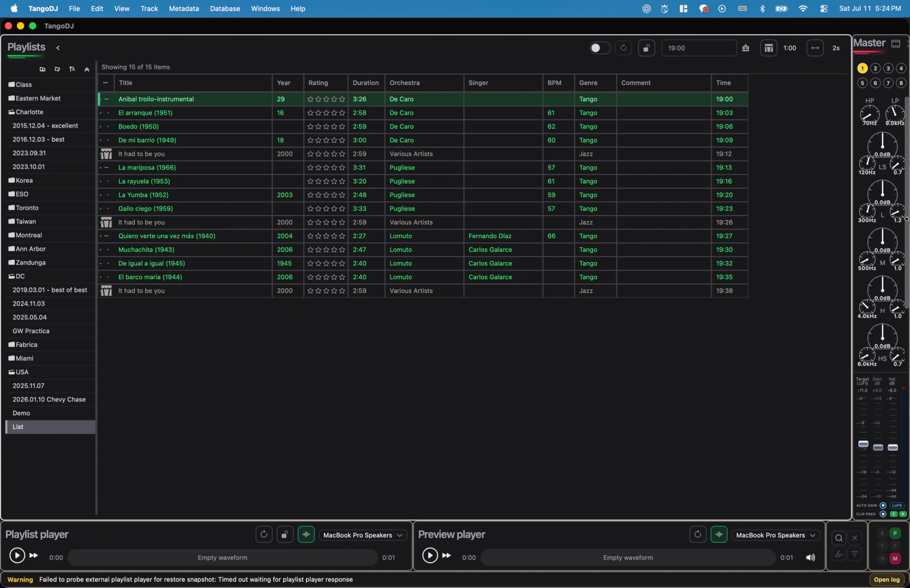Image resolution: width=910 pixels, height=588 pixels.
Task: Click cortina icon on 19:38 row
Action: pyautogui.click(x=106, y=291)
